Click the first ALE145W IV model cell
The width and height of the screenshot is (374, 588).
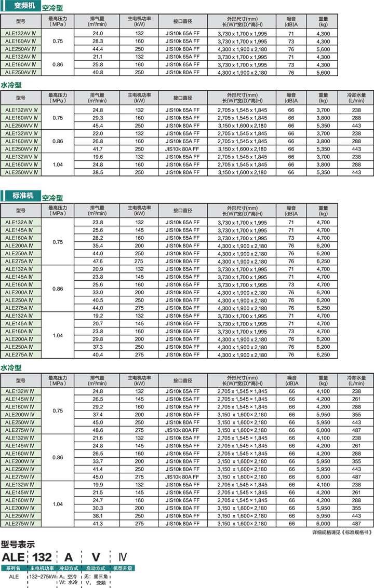[21, 399]
